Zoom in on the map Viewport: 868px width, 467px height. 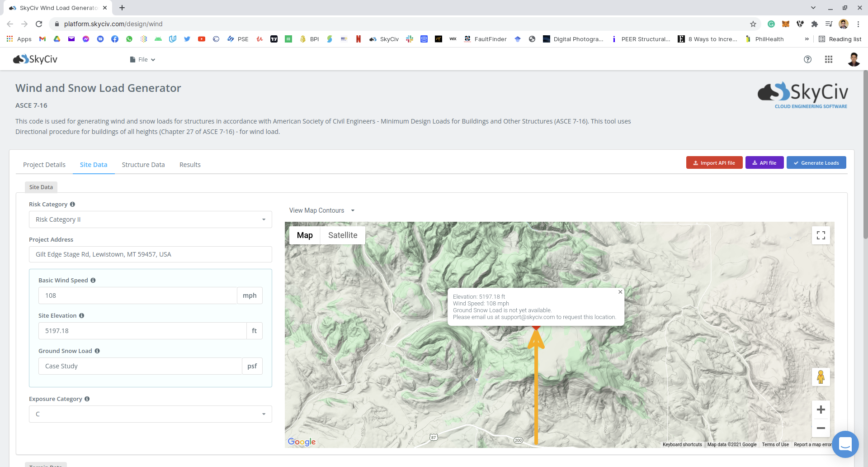tap(821, 410)
